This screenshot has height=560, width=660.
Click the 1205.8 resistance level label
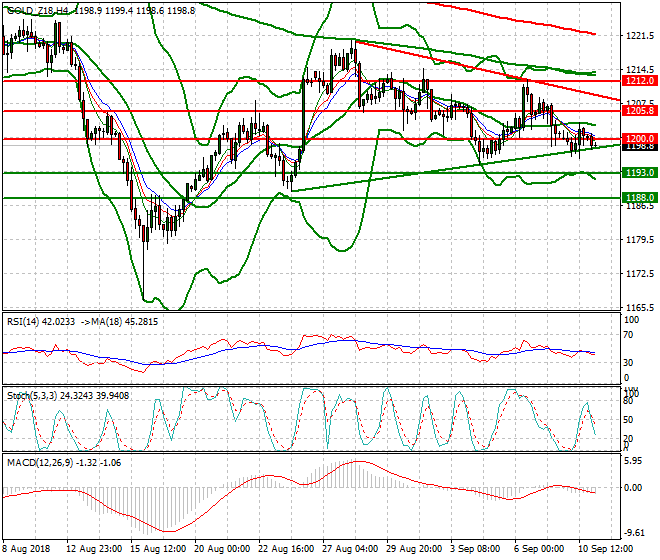coord(639,111)
